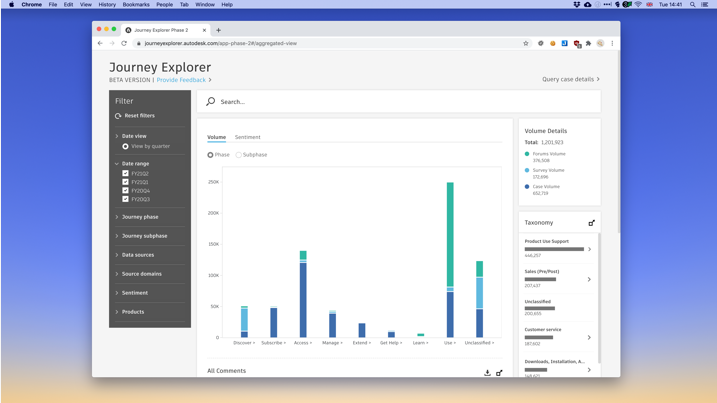Click the Search input field
This screenshot has width=717, height=403.
399,102
